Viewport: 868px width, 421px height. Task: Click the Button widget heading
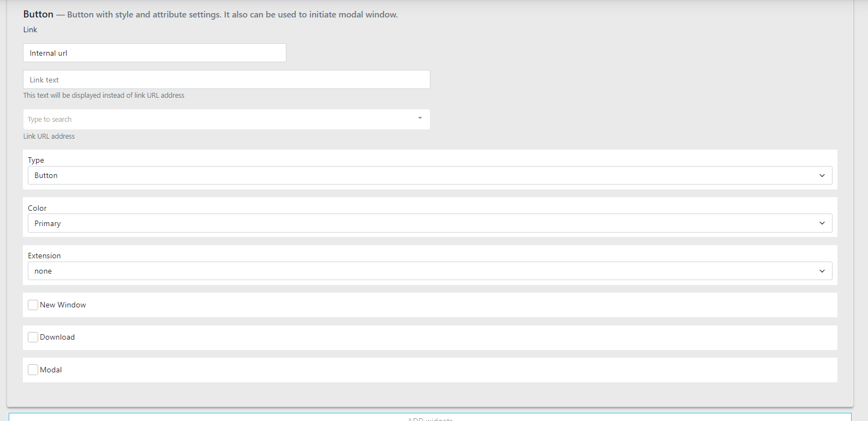pos(38,14)
